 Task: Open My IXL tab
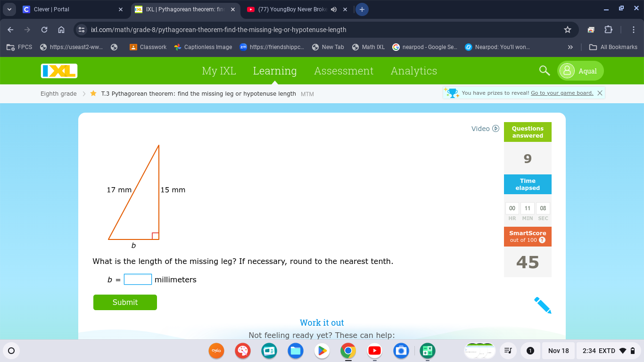[219, 71]
